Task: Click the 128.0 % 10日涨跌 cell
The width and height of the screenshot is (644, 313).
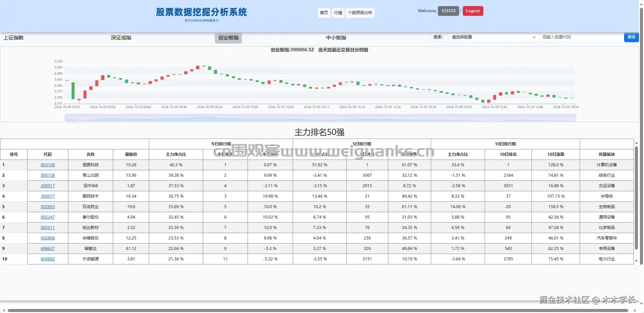Action: click(x=556, y=165)
